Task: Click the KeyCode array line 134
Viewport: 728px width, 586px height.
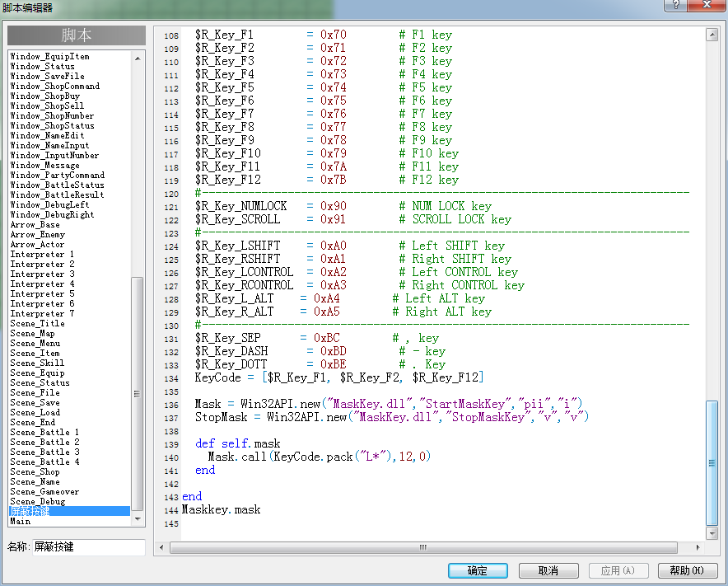Action: [x=339, y=377]
